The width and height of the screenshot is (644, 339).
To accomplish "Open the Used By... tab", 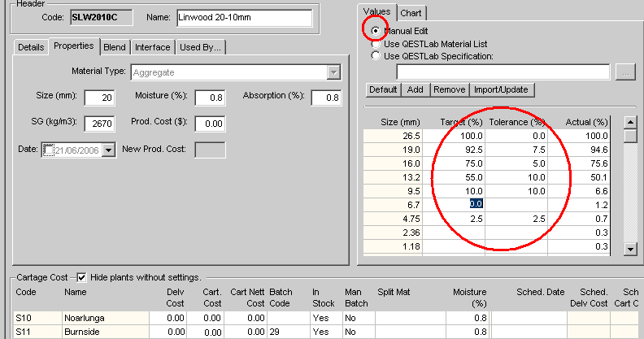I will 200,47.
